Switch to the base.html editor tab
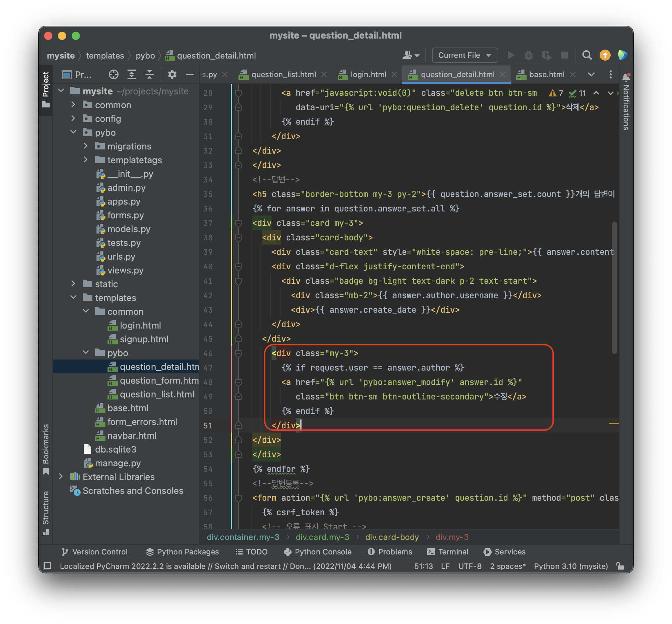Screen dimensions: 672x624 point(546,74)
